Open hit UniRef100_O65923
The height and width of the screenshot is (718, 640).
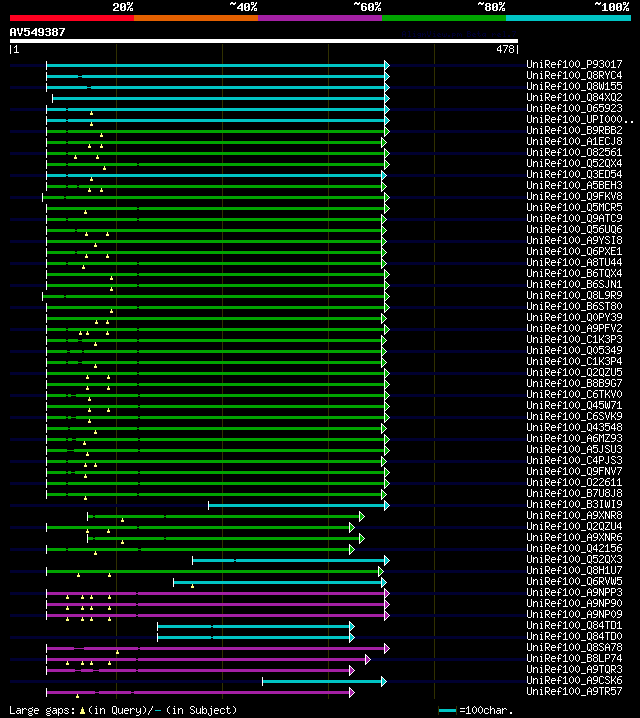(x=574, y=108)
